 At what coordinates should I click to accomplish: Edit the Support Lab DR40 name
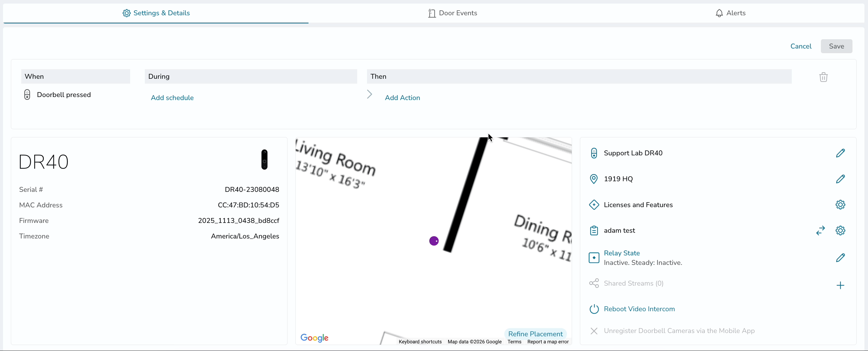click(x=840, y=153)
